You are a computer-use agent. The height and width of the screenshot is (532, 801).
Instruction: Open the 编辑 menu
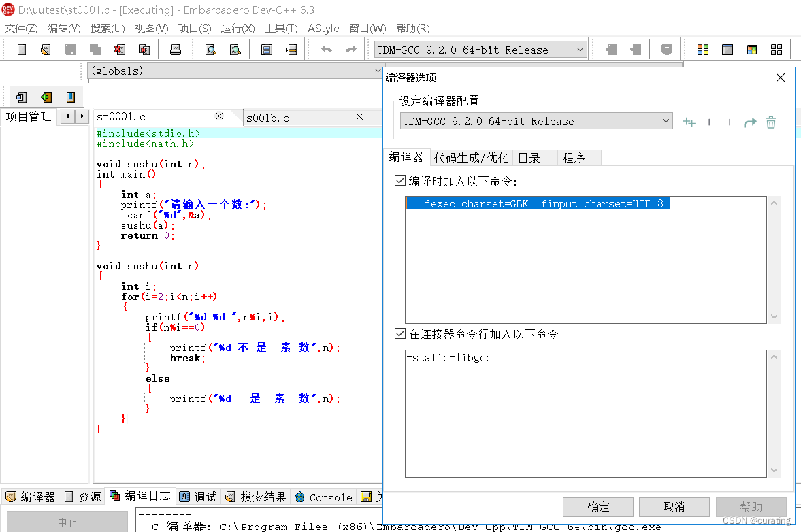tap(64, 29)
